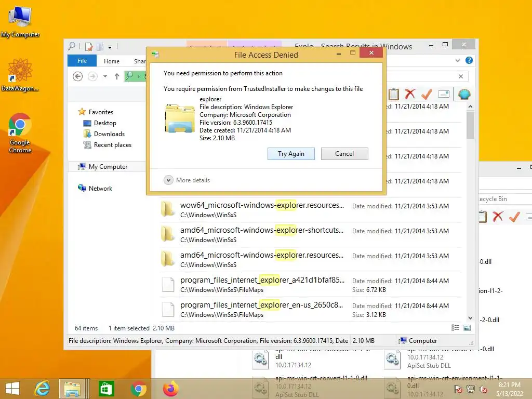
Task: Open My Computer desktop icon
Action: click(20, 21)
